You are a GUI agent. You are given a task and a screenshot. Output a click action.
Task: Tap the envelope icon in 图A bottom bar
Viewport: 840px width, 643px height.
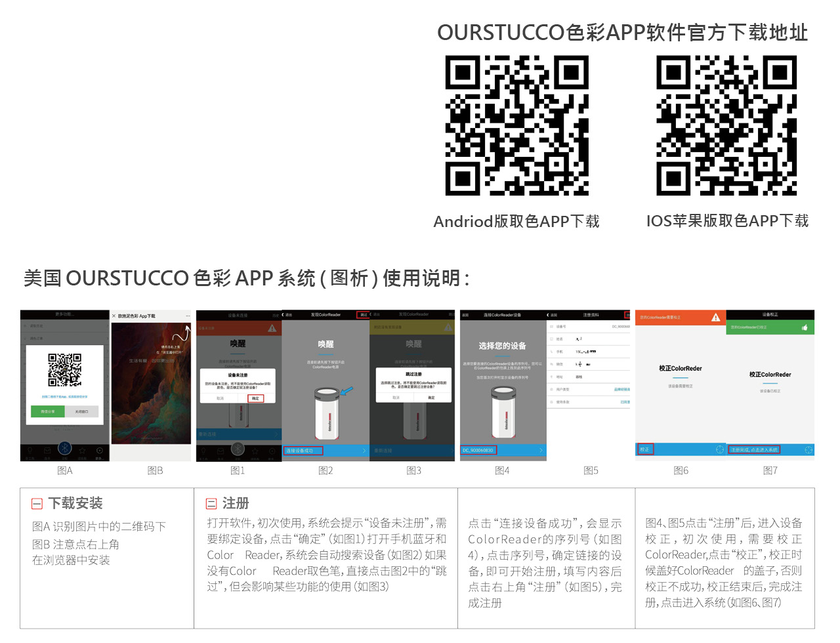[47, 450]
